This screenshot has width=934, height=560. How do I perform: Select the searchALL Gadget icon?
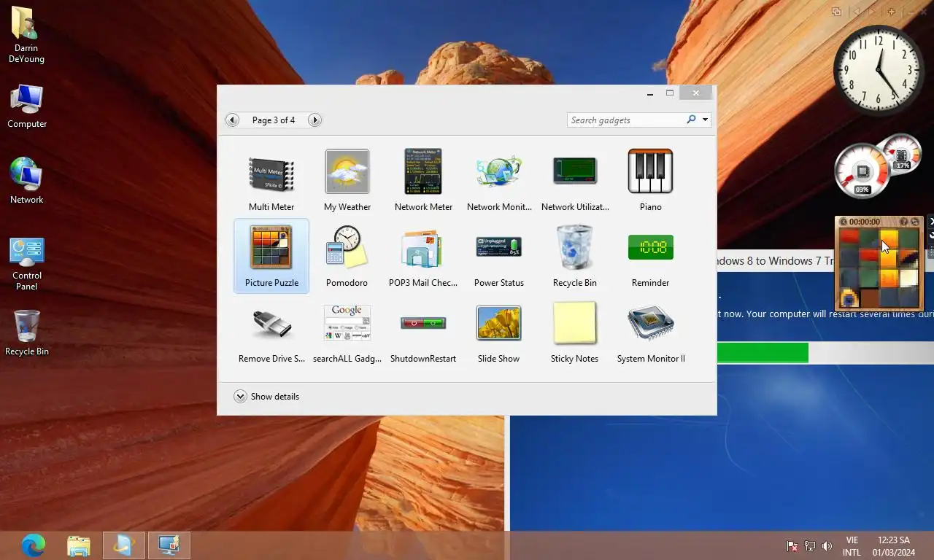click(x=347, y=323)
